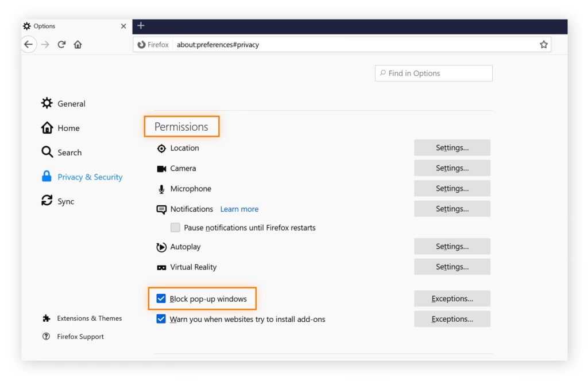This screenshot has height=382, width=588.
Task: Open Exceptions for Block pop-up windows
Action: tap(452, 299)
